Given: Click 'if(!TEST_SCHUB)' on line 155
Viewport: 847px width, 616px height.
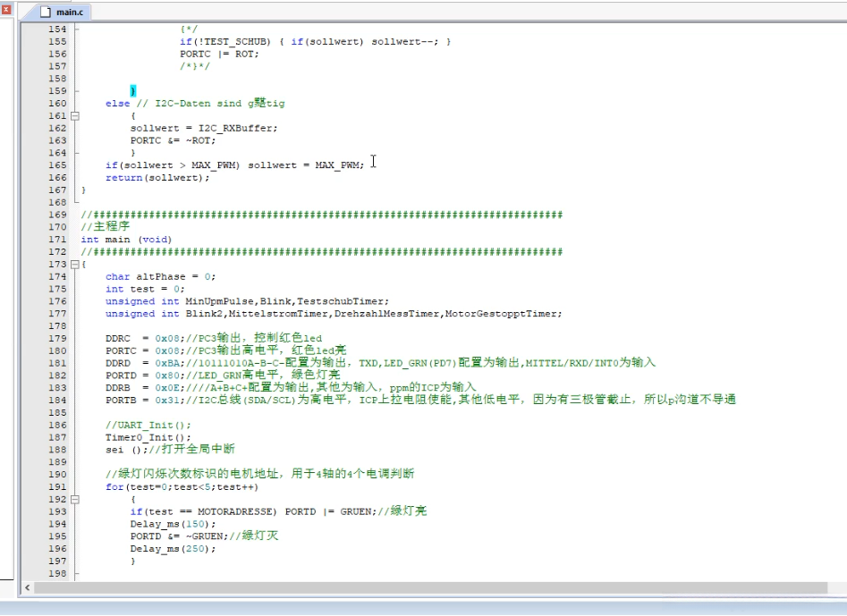Looking at the screenshot, I should (x=225, y=41).
